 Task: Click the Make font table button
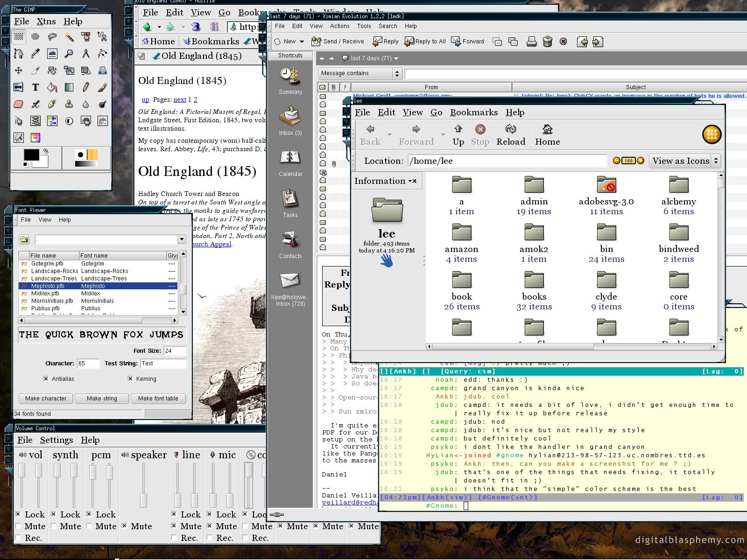coord(158,398)
